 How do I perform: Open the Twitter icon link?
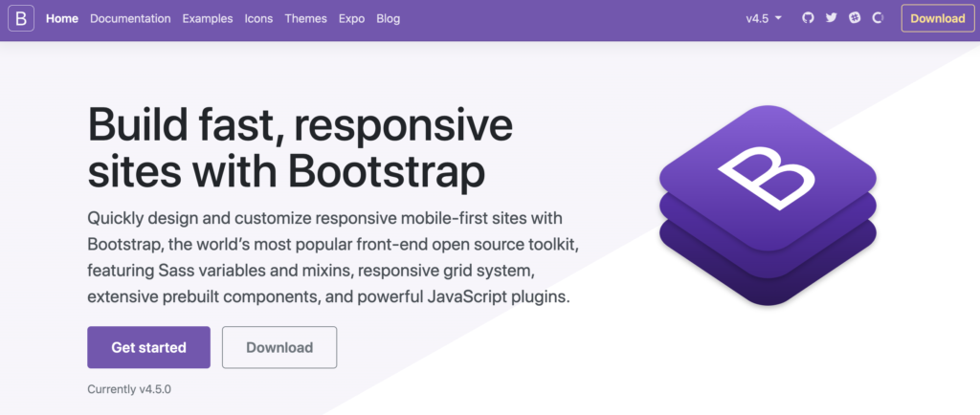click(x=831, y=18)
